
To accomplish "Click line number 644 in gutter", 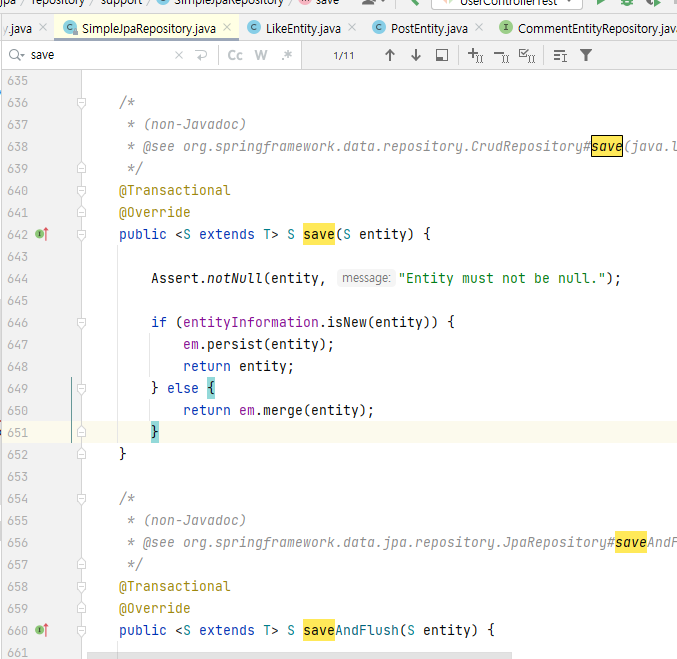I will (18, 279).
